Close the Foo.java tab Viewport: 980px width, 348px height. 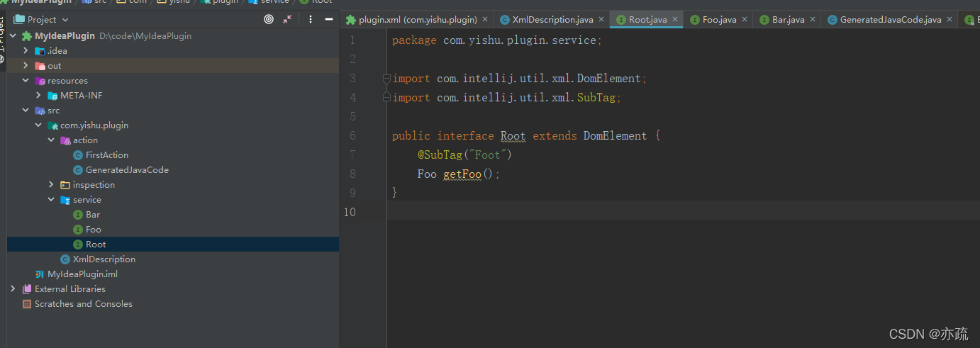(x=745, y=20)
